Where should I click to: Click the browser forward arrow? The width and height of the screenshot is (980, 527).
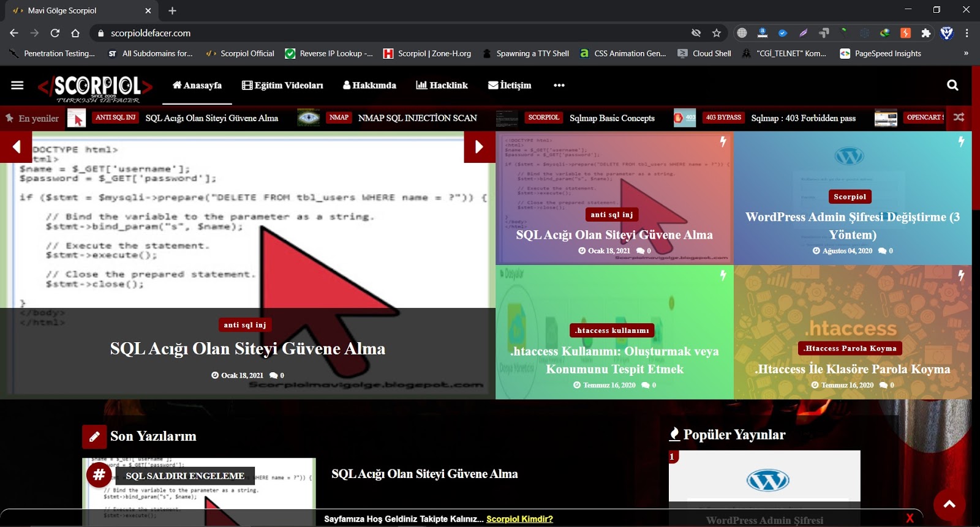click(x=34, y=33)
